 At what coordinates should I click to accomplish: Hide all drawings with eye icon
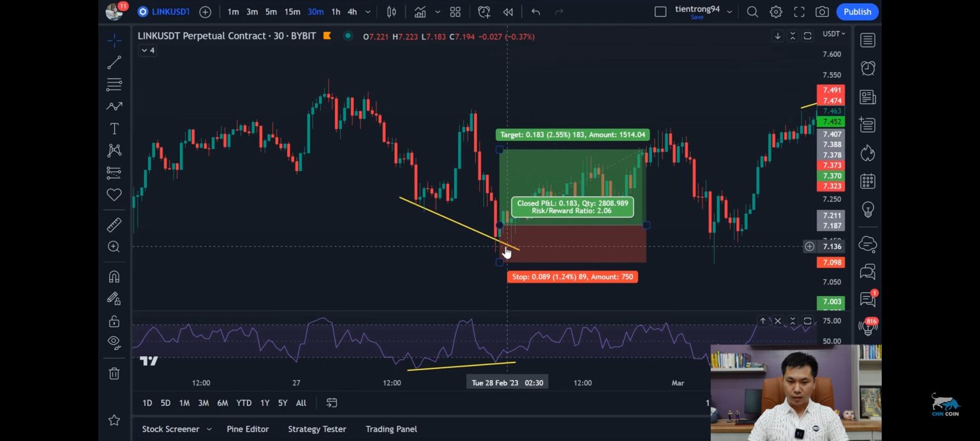coord(114,342)
